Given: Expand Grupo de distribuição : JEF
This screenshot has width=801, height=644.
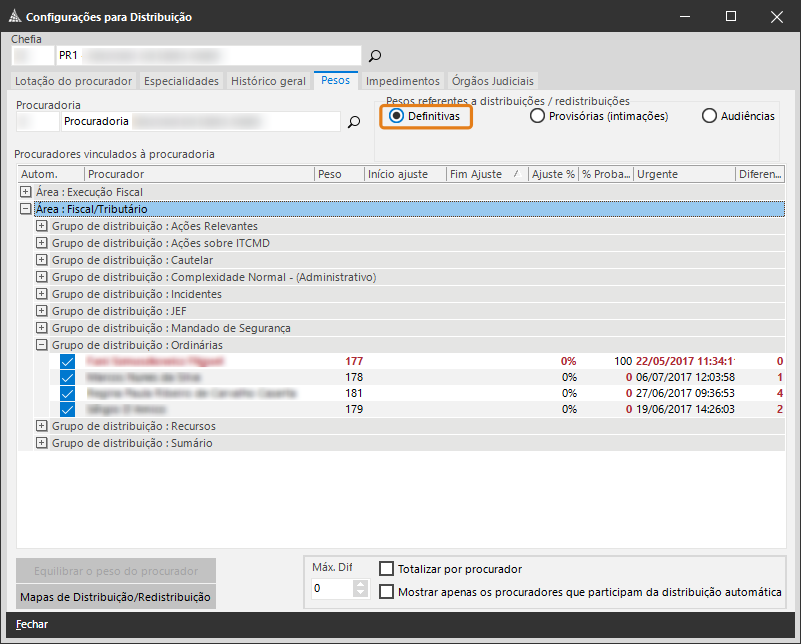Looking at the screenshot, I should click(42, 311).
